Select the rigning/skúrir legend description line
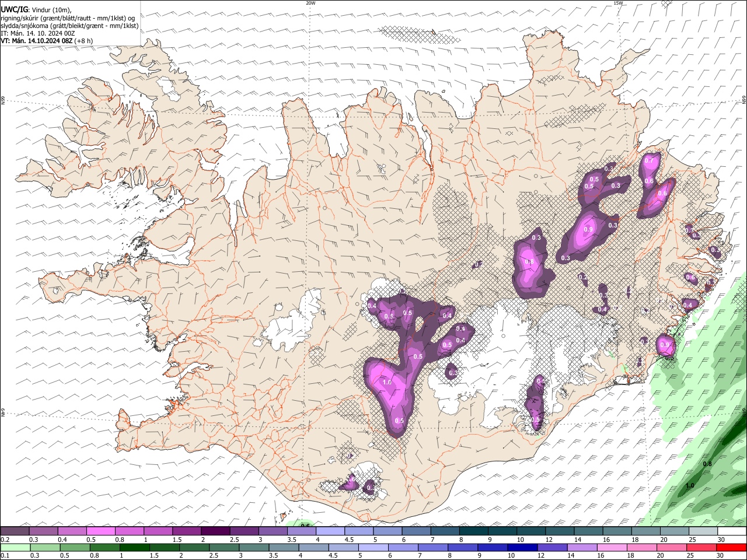Viewport: 747px width, 560px height. click(x=68, y=17)
